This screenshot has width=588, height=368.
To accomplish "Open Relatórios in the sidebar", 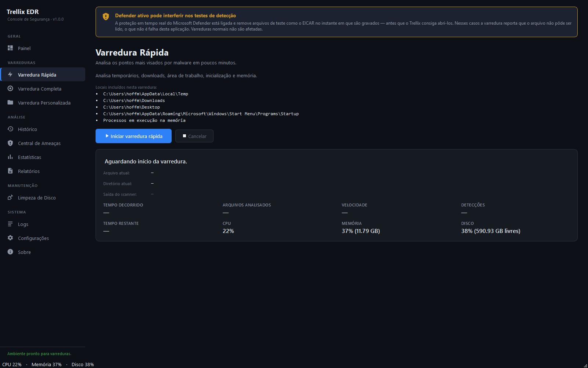I will [x=43, y=171].
